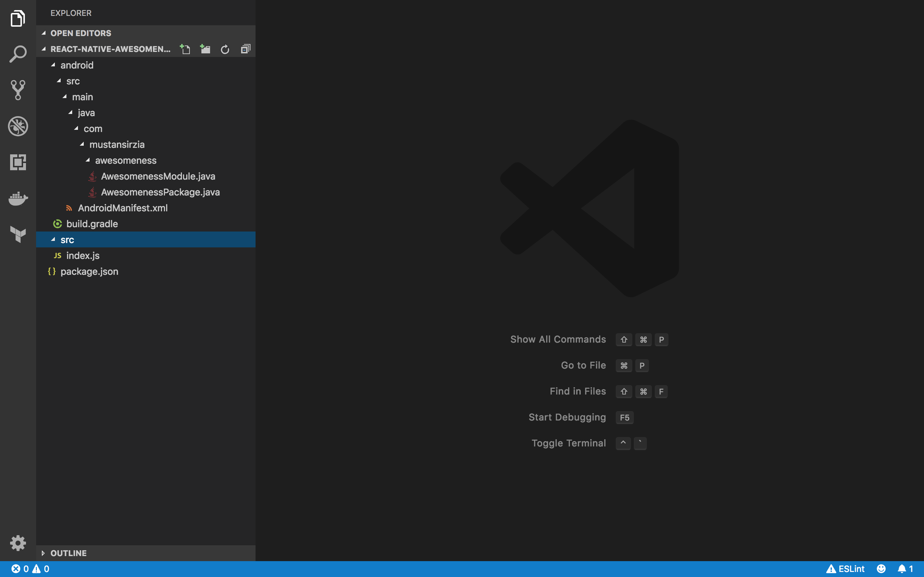Collapse all folders in Explorer
The width and height of the screenshot is (924, 577).
coord(245,49)
